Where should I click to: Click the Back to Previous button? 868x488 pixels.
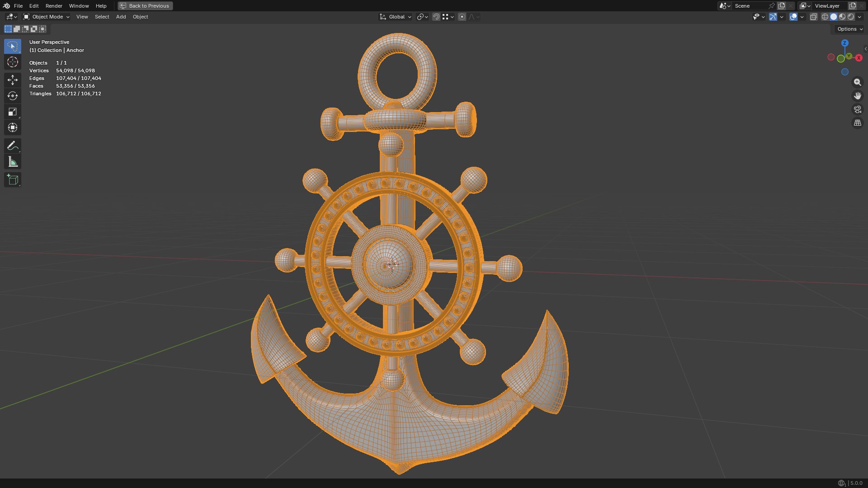tap(145, 6)
